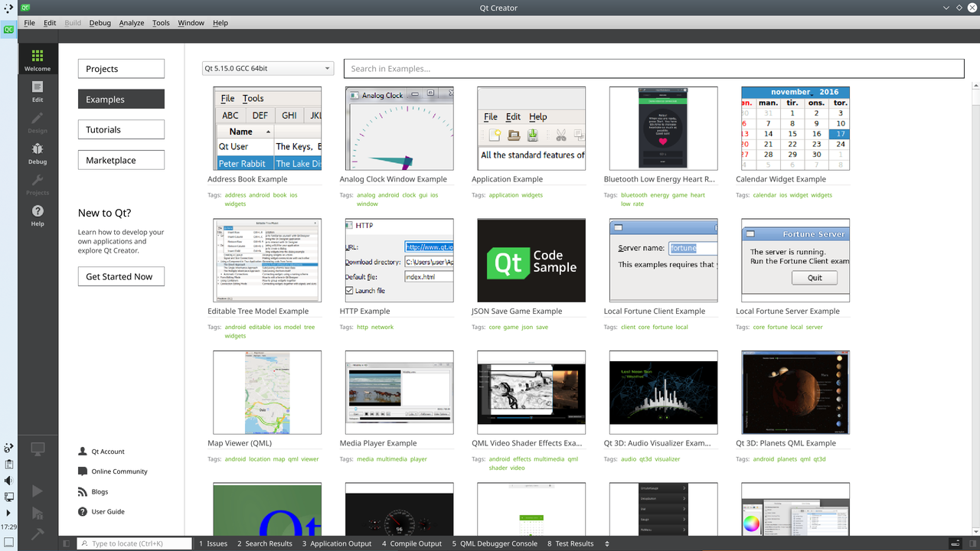Click the Build hammer icon

37,533
